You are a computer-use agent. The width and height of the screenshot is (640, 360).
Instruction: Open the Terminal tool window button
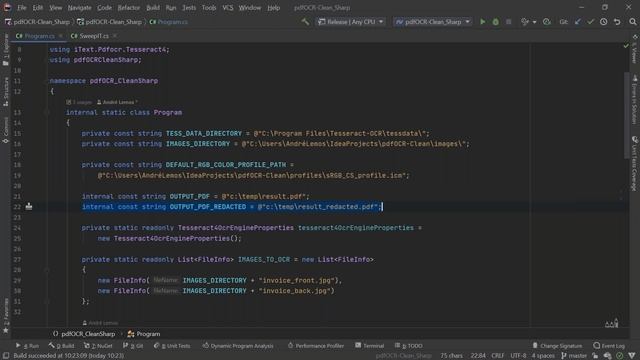[x=369, y=345]
